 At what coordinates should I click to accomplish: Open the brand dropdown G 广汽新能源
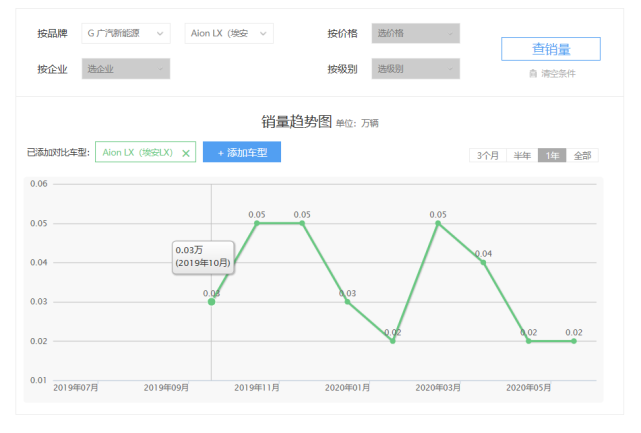(126, 34)
